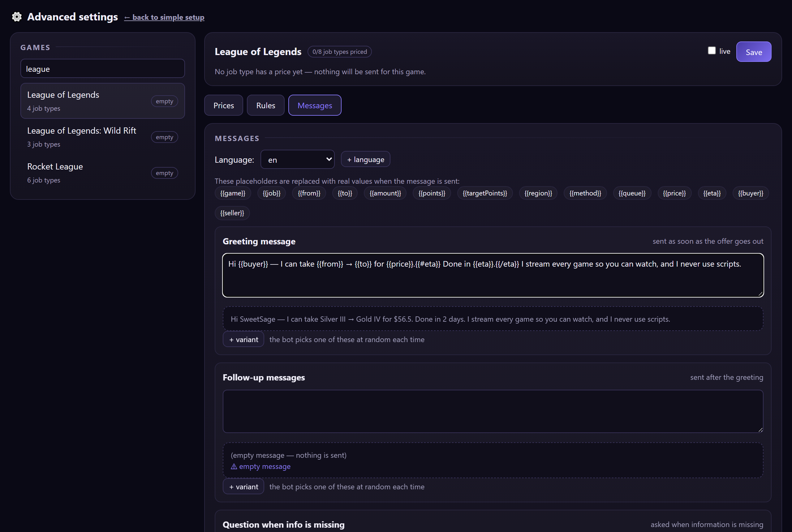
Task: Switch to the Prices tab
Action: pyautogui.click(x=224, y=105)
